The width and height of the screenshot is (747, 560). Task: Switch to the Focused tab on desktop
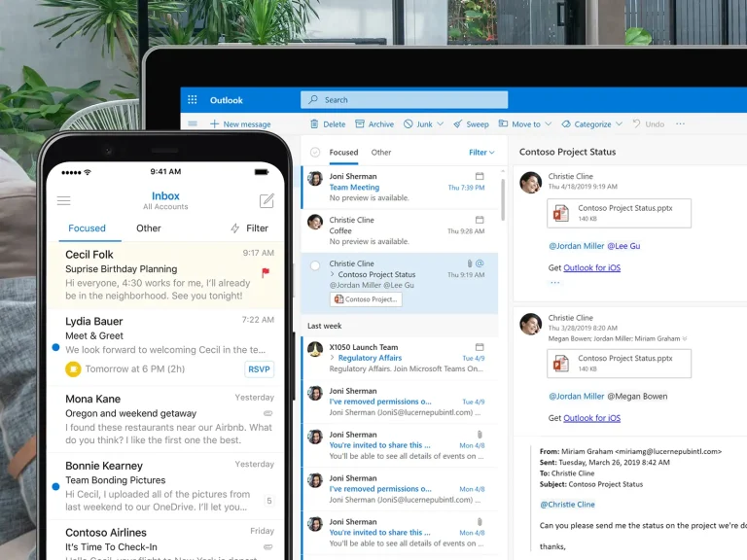(x=343, y=153)
